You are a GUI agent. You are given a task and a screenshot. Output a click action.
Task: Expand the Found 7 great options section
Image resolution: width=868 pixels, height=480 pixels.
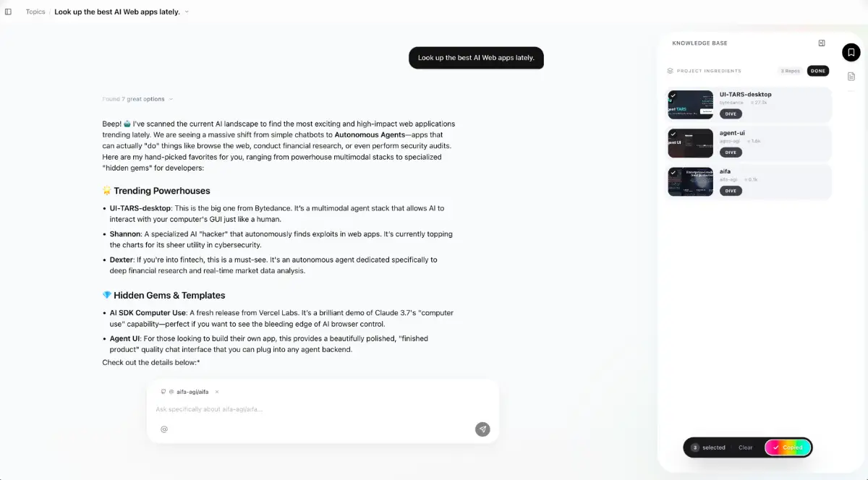[137, 99]
